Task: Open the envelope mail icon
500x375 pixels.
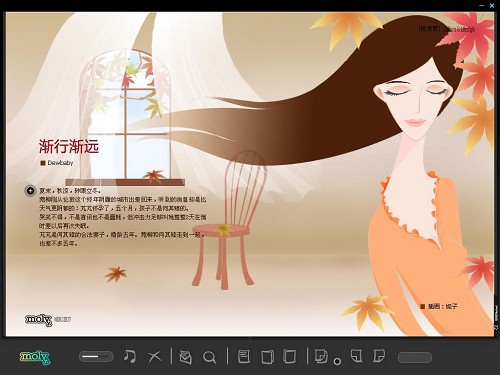Action: click(x=185, y=357)
